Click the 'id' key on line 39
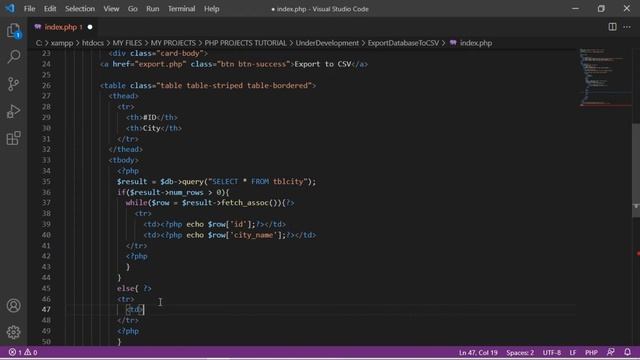Screen dimensions: 640x360 [x=238, y=224]
